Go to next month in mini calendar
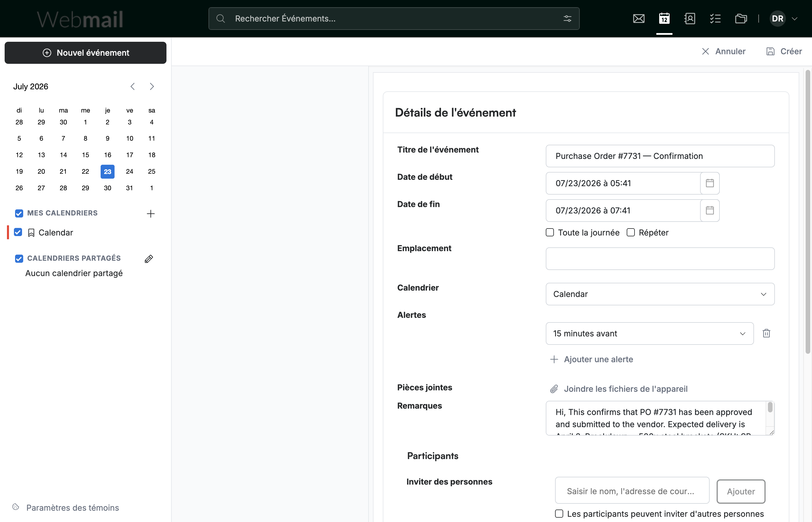The image size is (812, 522). click(152, 86)
